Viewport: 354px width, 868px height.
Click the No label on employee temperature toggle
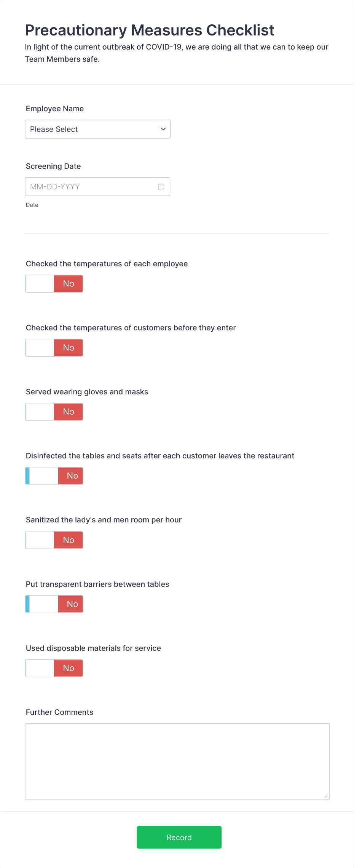(68, 283)
